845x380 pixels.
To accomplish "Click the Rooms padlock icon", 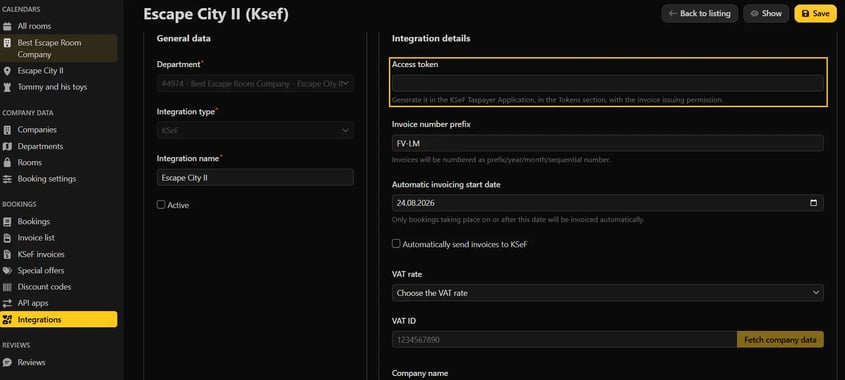I will coord(8,162).
